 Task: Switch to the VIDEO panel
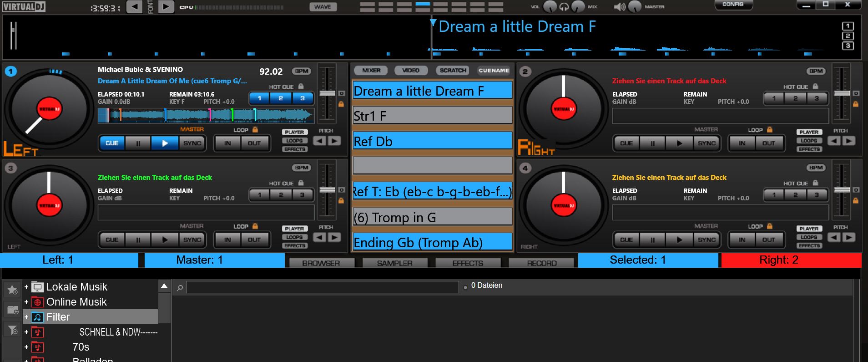tap(410, 71)
